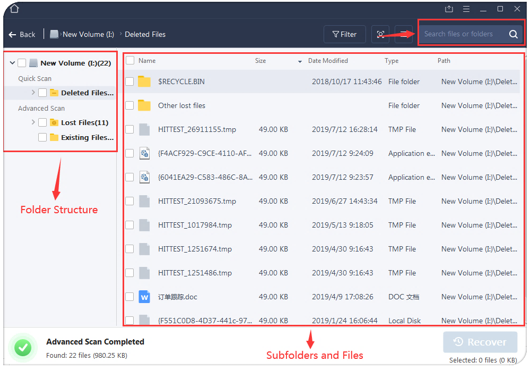Sort by Type column header

(391, 61)
